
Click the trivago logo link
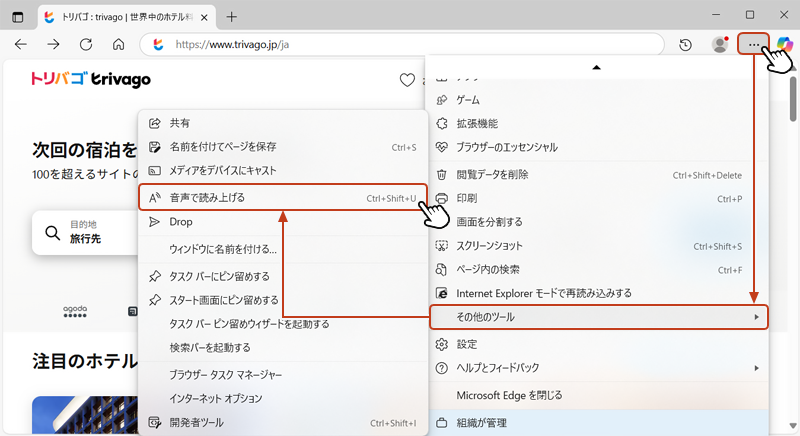pos(91,79)
